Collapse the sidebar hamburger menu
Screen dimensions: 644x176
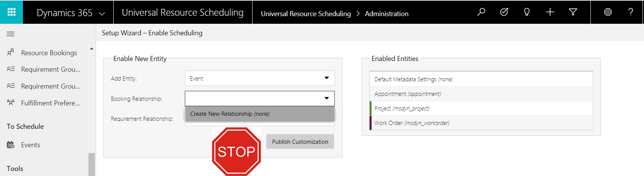(x=11, y=34)
